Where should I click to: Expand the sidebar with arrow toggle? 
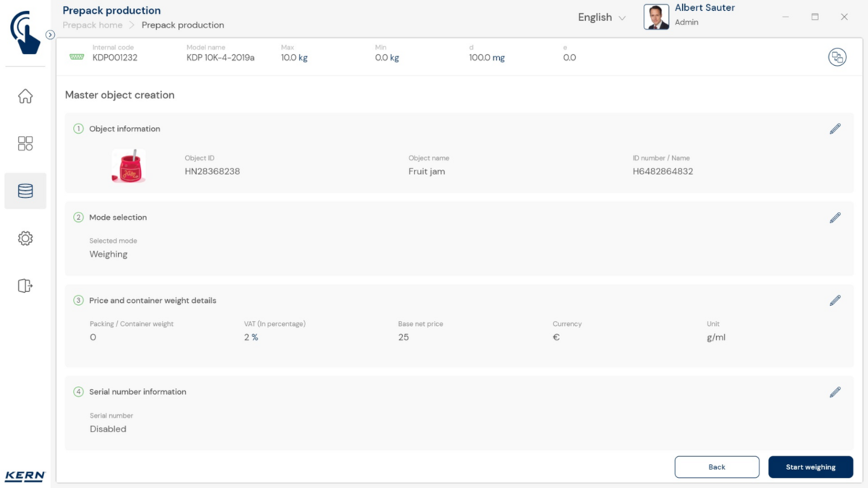coord(50,35)
